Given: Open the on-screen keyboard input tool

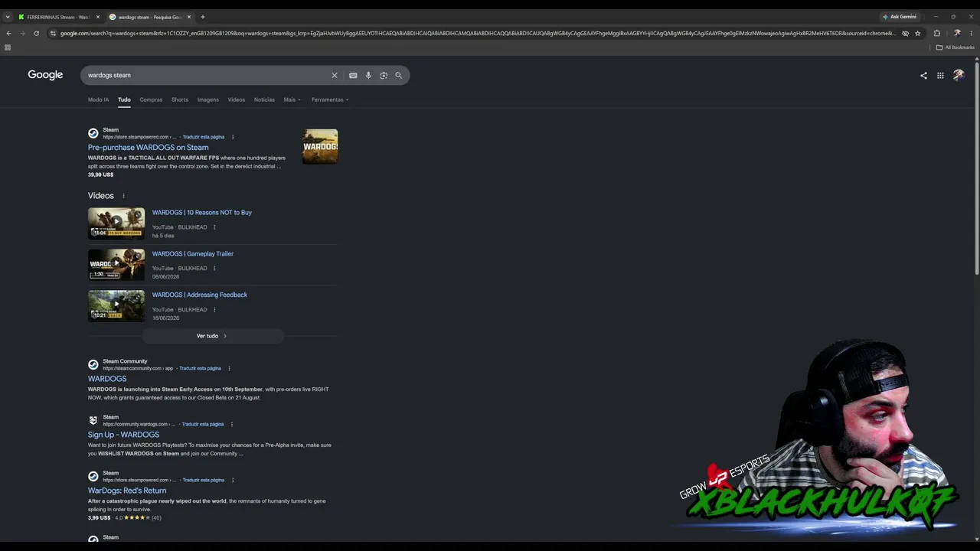Looking at the screenshot, I should (x=353, y=75).
